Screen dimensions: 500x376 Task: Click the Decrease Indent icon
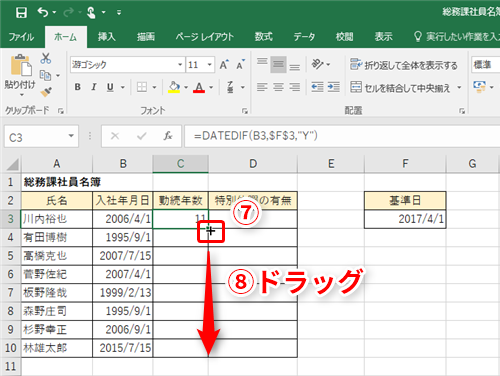[x=317, y=87]
